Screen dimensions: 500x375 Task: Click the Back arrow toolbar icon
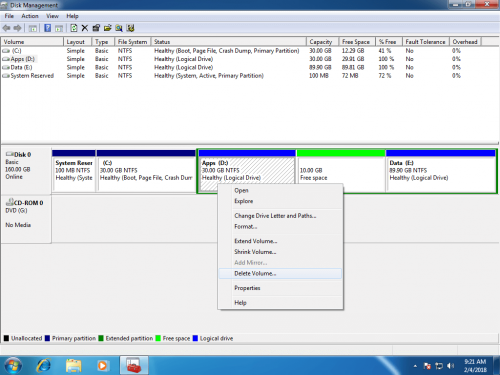[6, 28]
